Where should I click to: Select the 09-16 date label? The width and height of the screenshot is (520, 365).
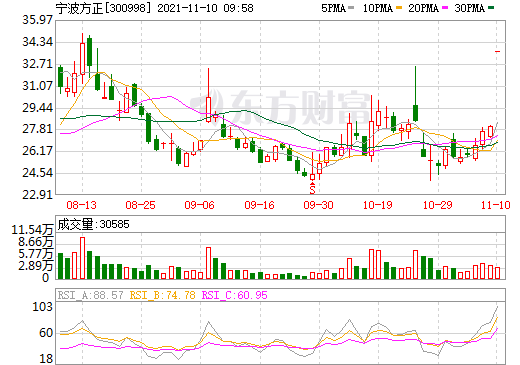point(259,205)
